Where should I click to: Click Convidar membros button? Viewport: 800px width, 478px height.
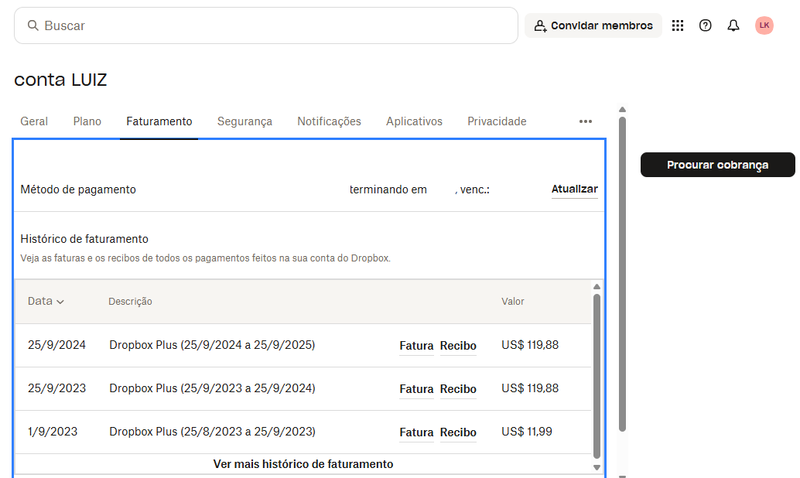593,26
